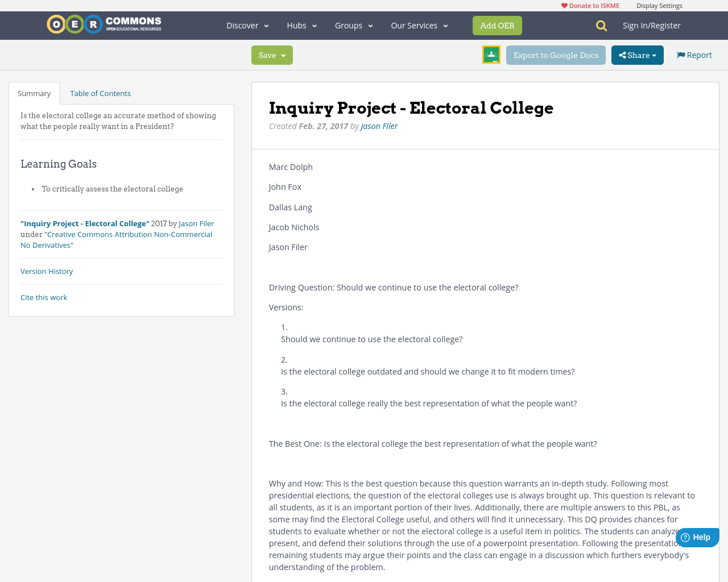This screenshot has width=728, height=582.
Task: Click the OER Commons logo
Action: [104, 24]
